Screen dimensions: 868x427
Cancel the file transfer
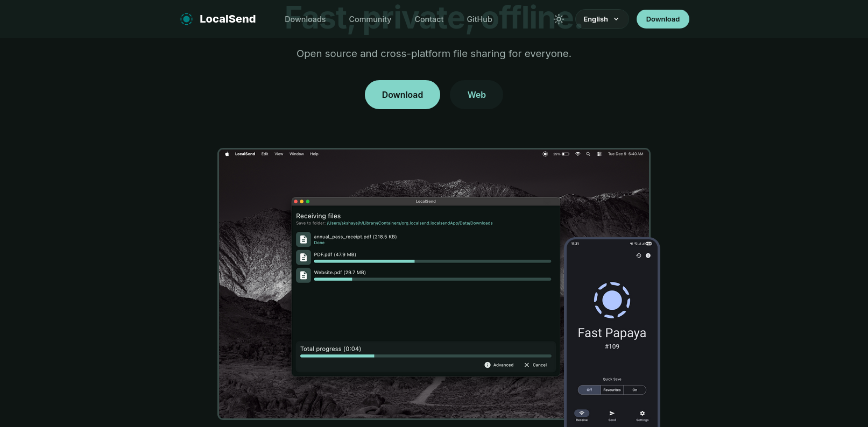[535, 365]
